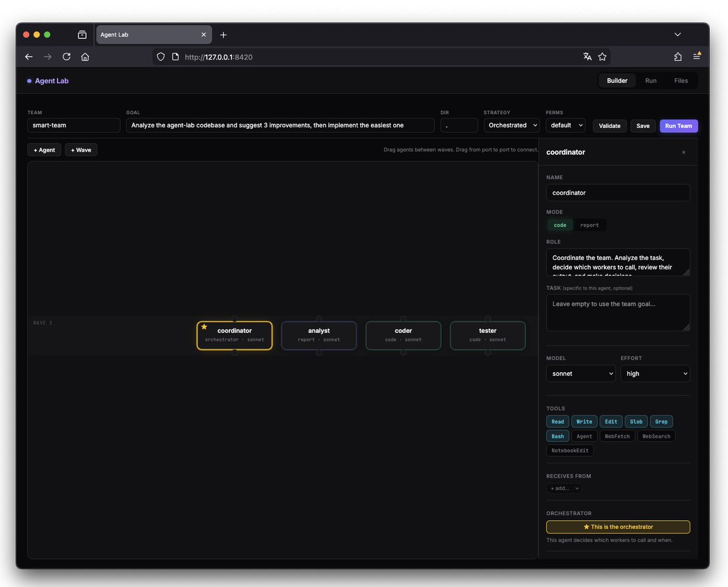Image resolution: width=728 pixels, height=587 pixels.
Task: Click the Role text area
Action: click(x=618, y=262)
